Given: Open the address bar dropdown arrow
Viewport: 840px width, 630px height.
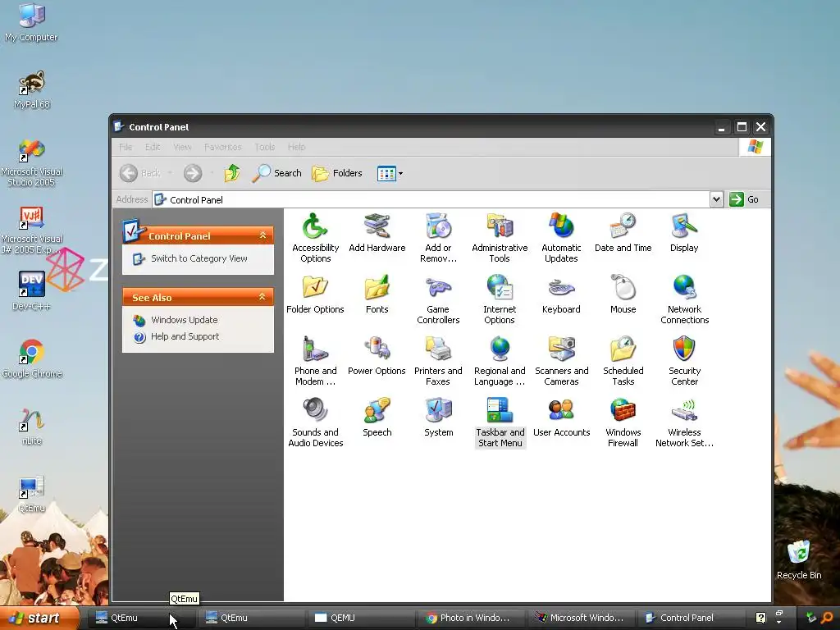Looking at the screenshot, I should (x=716, y=199).
